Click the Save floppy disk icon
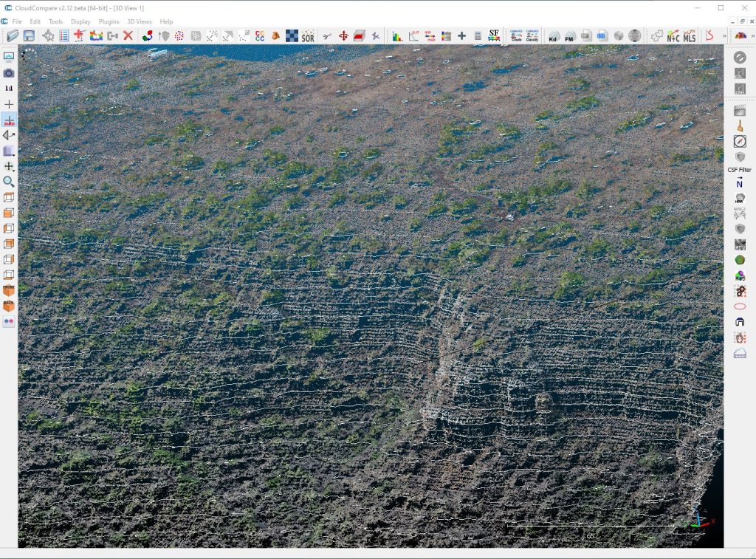 click(x=29, y=35)
